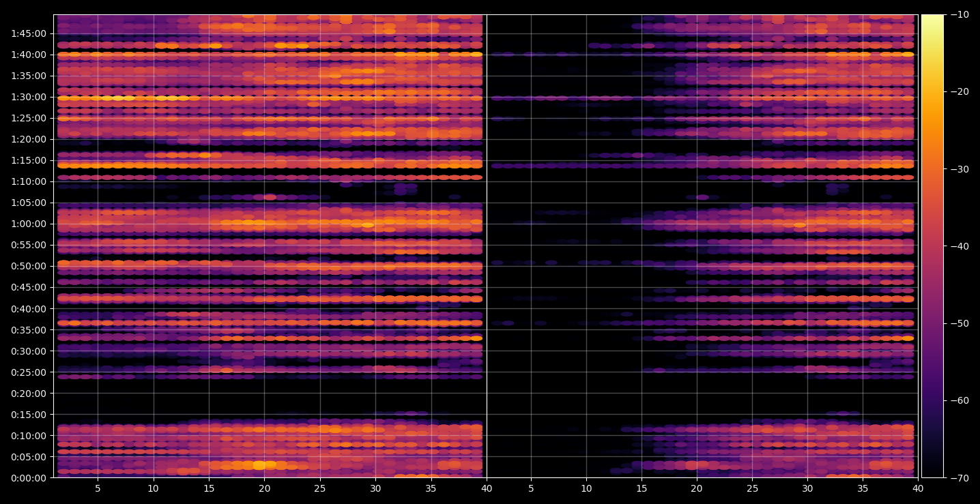Image resolution: width=980 pixels, height=504 pixels.
Task: Select x-axis label 10 under the right heatmap
Action: [586, 489]
